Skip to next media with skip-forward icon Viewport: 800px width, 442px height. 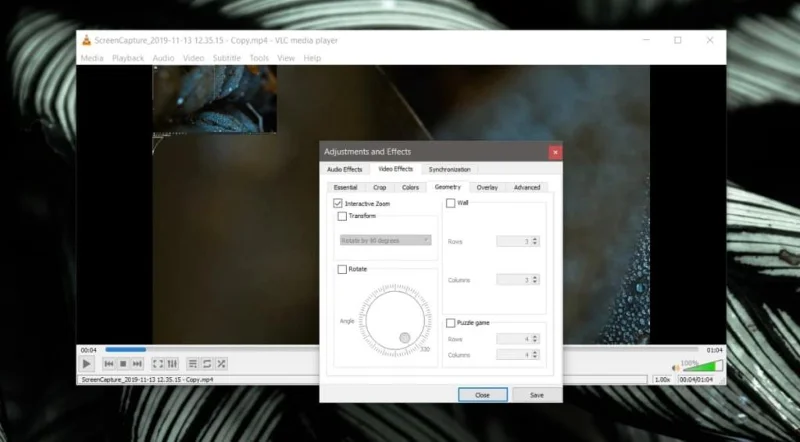(x=137, y=364)
